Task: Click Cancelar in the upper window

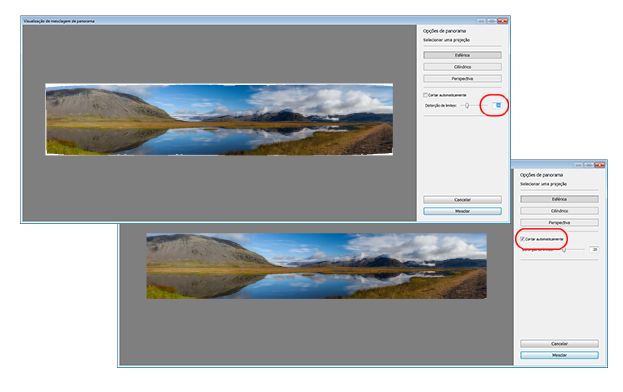Action: click(462, 199)
